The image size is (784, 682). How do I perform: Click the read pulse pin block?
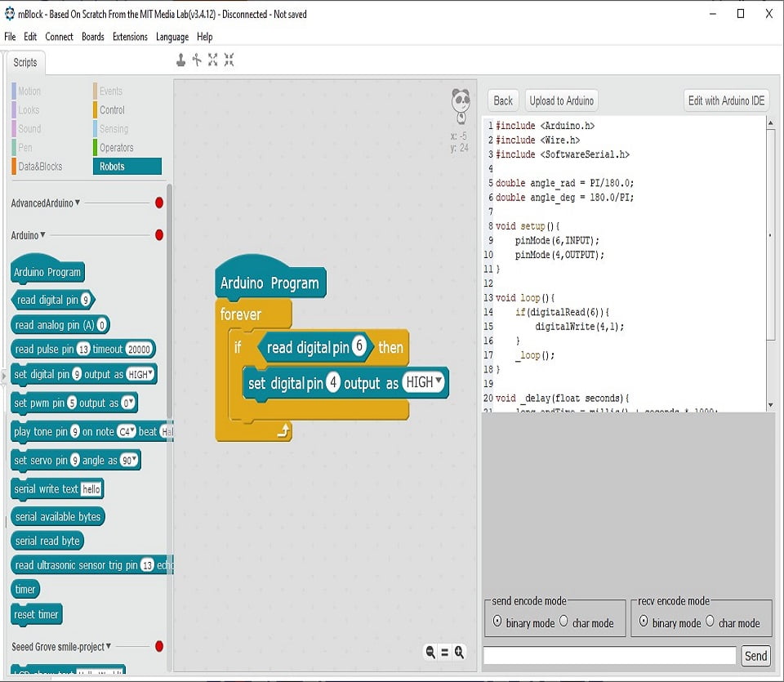point(83,349)
